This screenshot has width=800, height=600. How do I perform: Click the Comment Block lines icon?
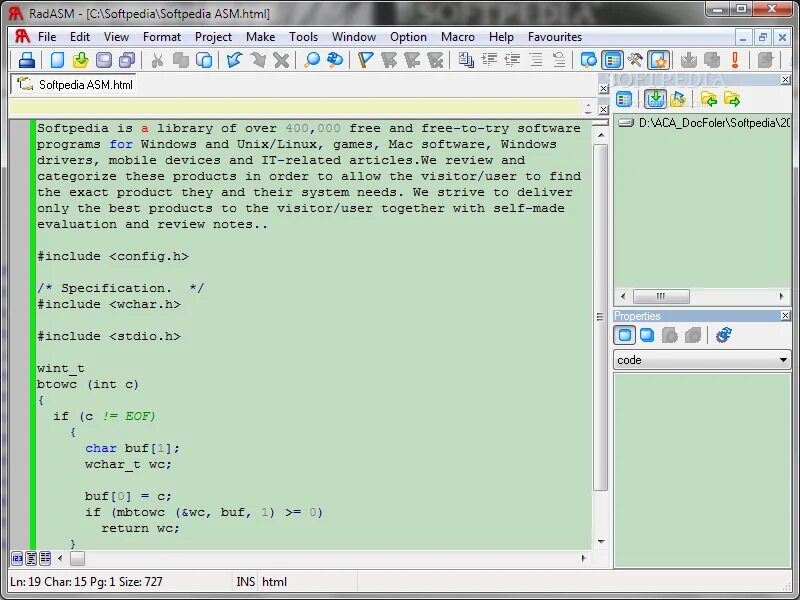pyautogui.click(x=536, y=60)
